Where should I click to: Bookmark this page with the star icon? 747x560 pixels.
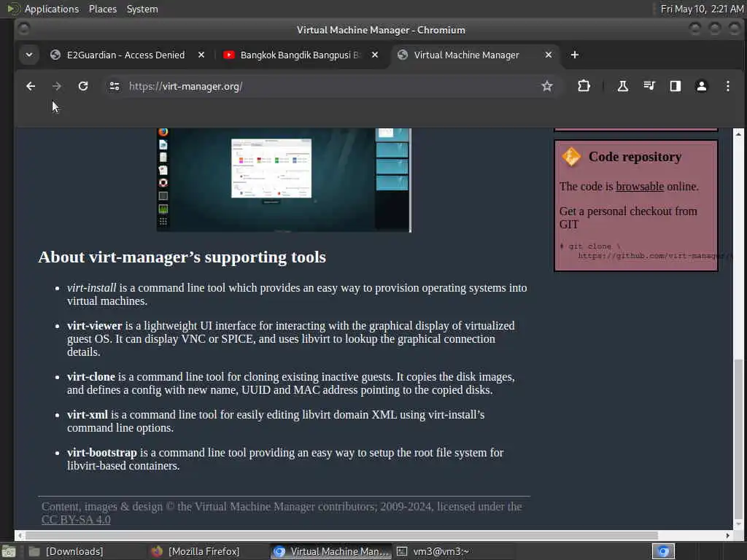[x=547, y=86]
